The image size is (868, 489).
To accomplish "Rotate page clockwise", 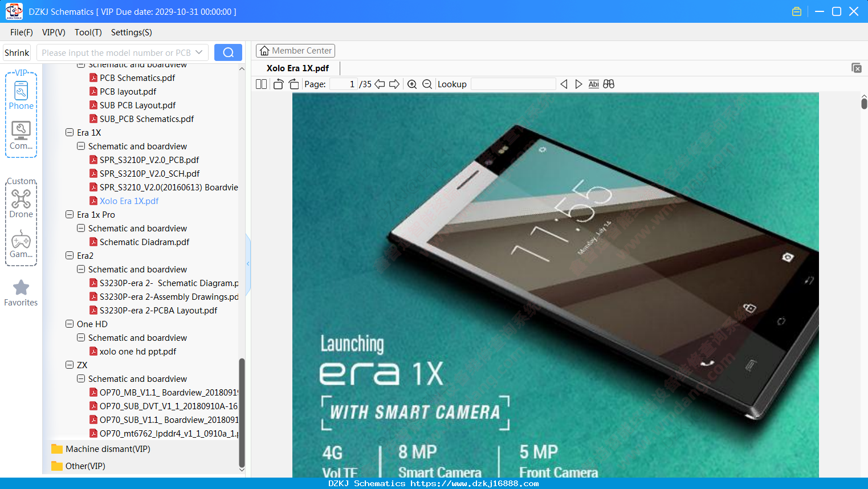I will (x=294, y=84).
